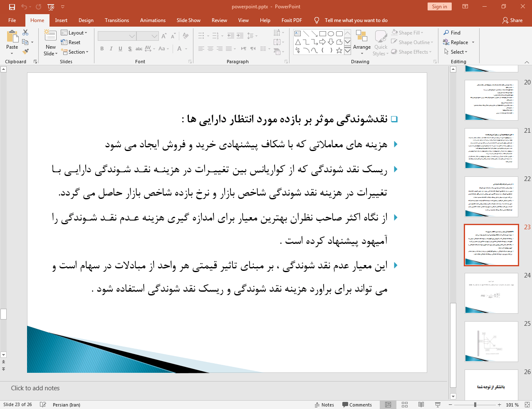
Task: Switch to Reading View icon
Action: pyautogui.click(x=421, y=405)
